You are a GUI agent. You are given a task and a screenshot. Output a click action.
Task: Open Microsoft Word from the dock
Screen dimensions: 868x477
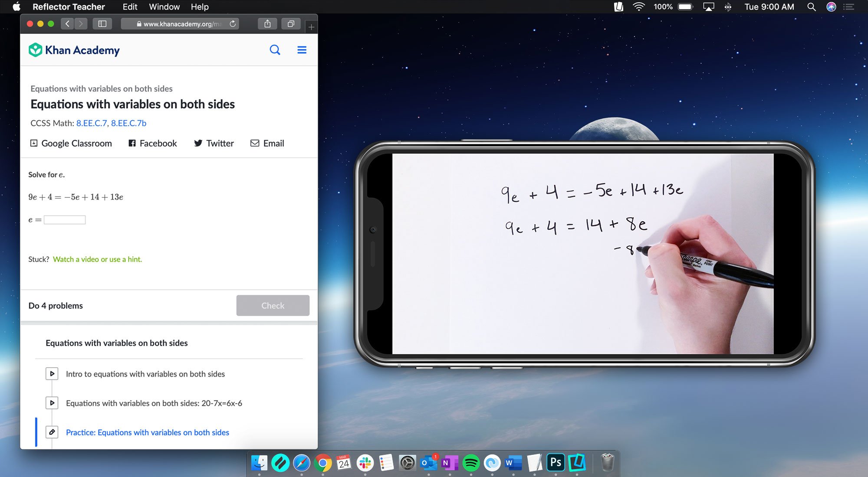[x=513, y=463]
